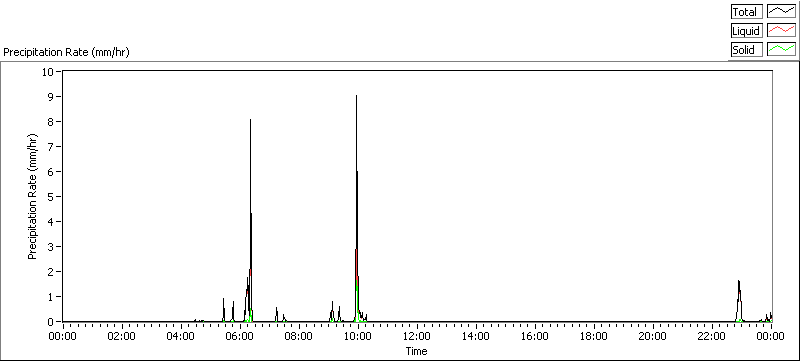
Task: Click the precipitation peak near 23:00
Action: click(739, 281)
